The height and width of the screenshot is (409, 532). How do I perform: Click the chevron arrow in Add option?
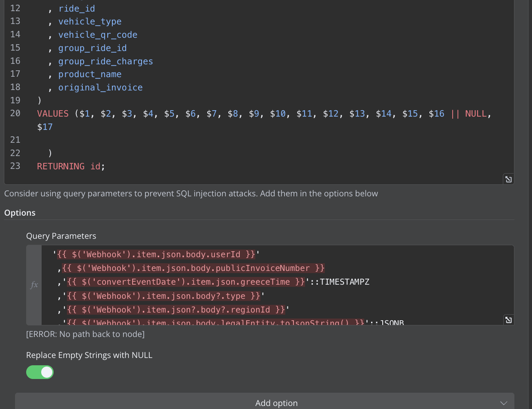pyautogui.click(x=504, y=403)
